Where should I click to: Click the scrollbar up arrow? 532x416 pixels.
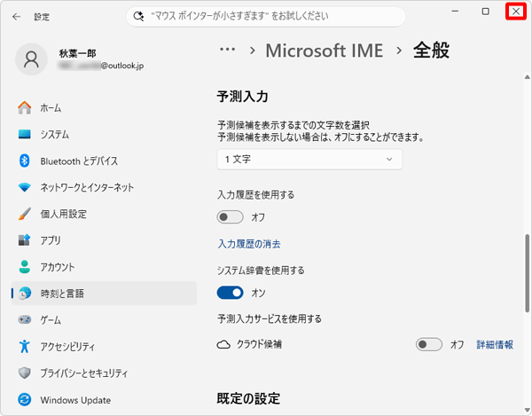point(527,77)
